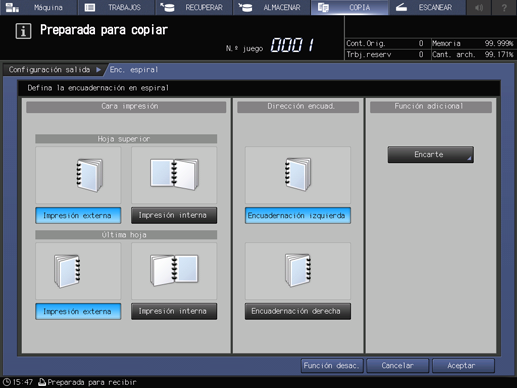The image size is (517, 388).
Task: Click open booklet icon under Hoja superior
Action: click(174, 175)
